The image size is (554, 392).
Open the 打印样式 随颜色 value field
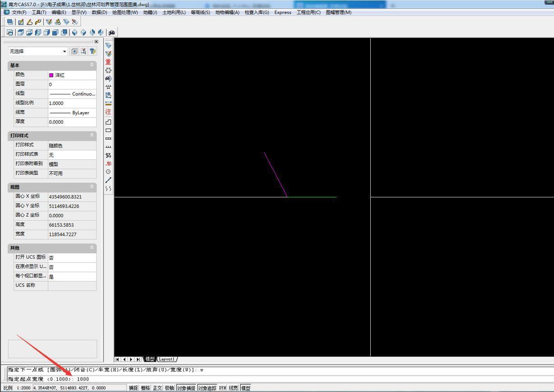72,145
